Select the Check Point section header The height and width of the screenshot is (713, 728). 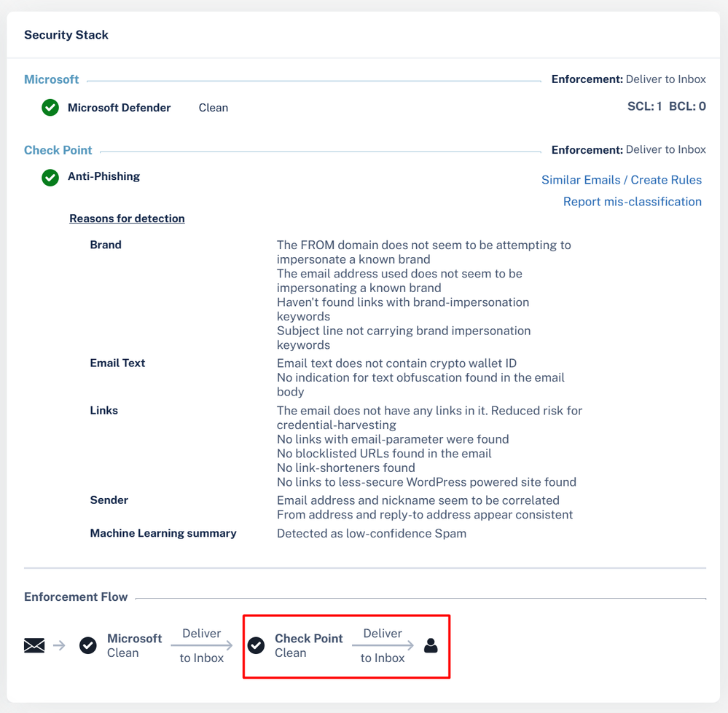[x=58, y=150]
